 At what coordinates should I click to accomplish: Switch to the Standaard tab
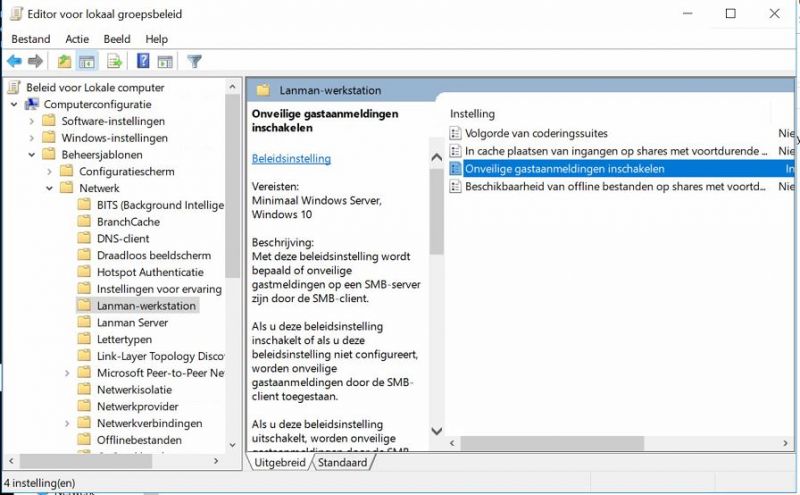342,462
